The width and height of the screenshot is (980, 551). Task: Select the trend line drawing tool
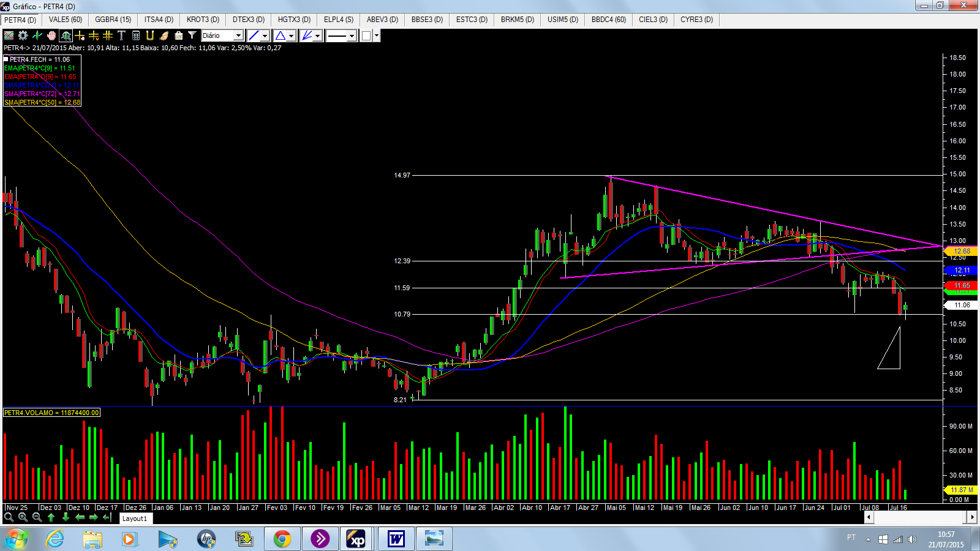pyautogui.click(x=254, y=36)
